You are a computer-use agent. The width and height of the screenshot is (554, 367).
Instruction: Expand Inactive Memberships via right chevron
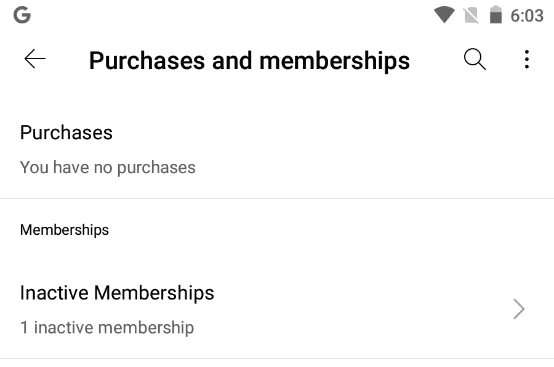click(518, 309)
